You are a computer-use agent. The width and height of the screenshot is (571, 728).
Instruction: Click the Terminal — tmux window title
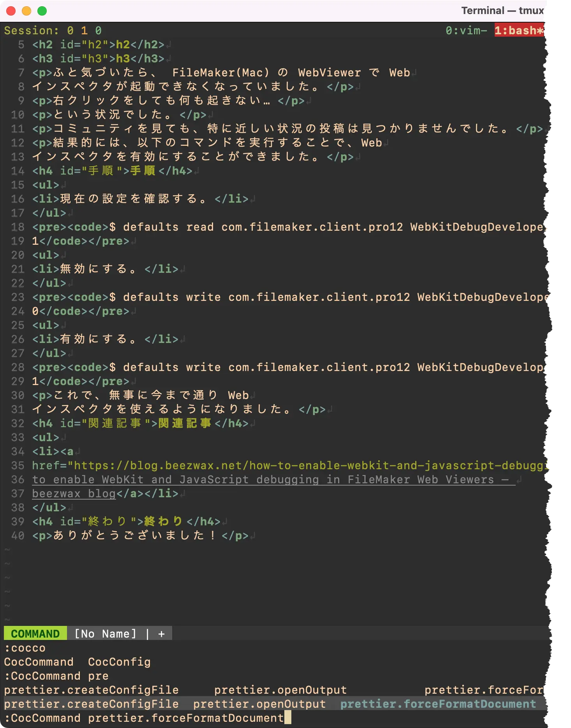click(x=502, y=11)
